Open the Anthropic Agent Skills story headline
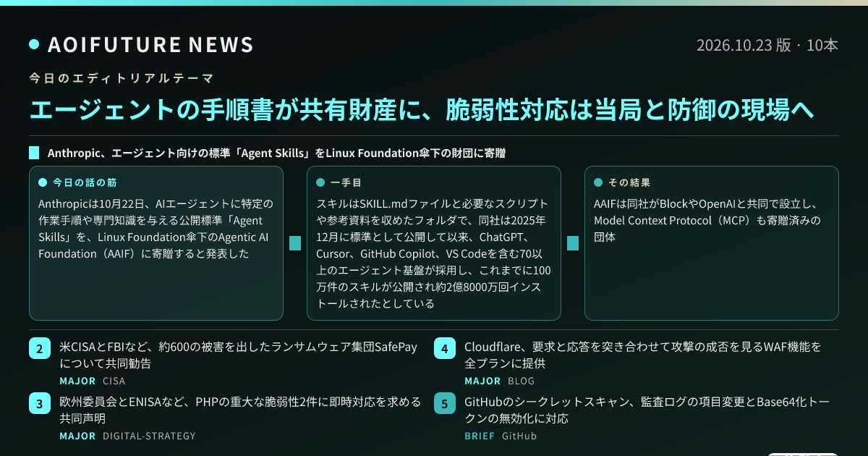Image resolution: width=868 pixels, height=456 pixels. 276,153
